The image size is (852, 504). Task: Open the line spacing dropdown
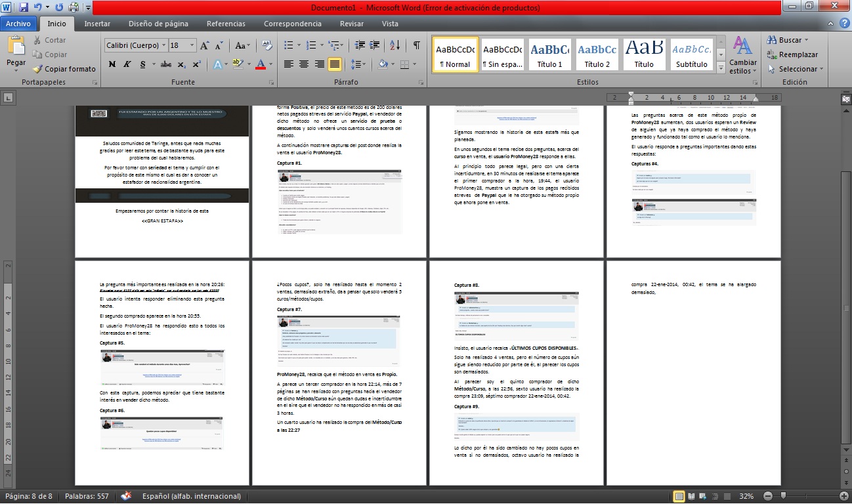click(358, 64)
